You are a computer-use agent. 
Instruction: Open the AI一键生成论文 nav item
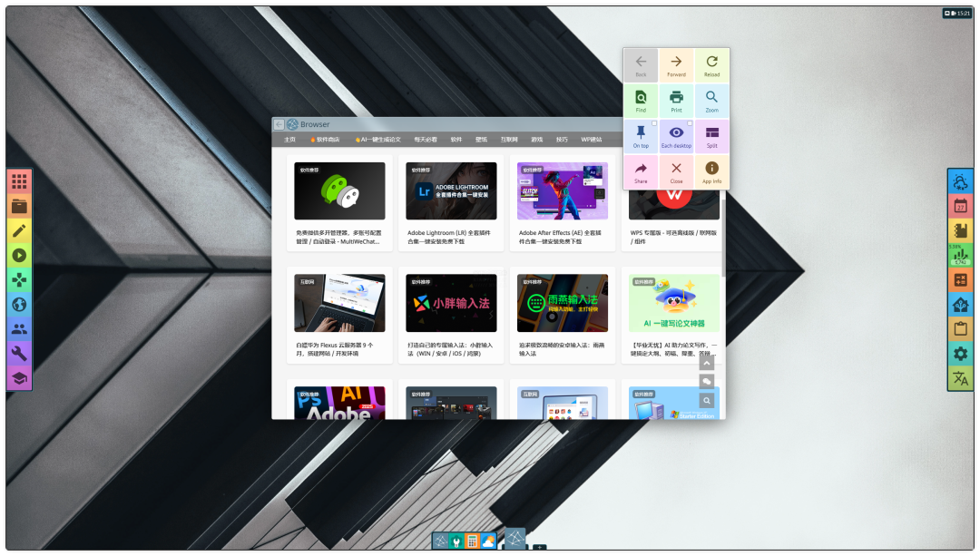coord(378,140)
